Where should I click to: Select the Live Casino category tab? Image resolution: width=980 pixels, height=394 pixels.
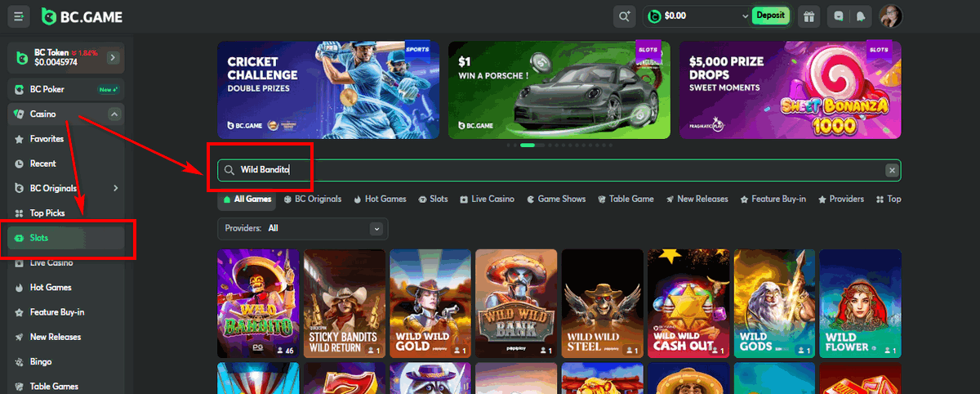(x=487, y=199)
